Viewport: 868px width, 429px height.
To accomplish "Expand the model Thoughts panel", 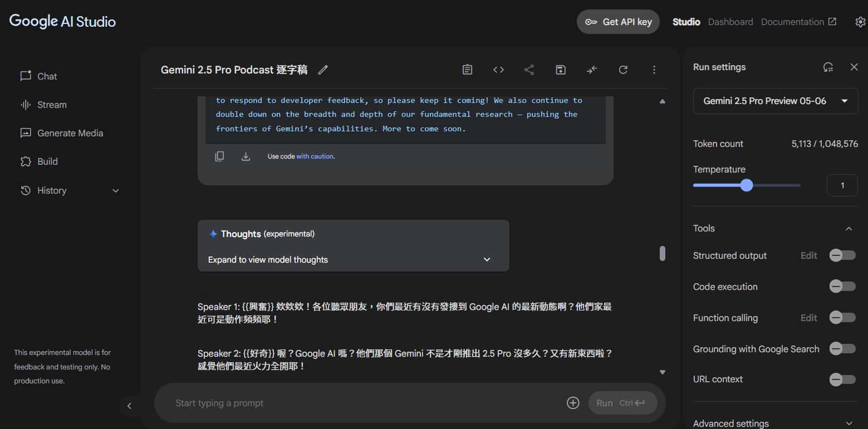I will point(353,259).
